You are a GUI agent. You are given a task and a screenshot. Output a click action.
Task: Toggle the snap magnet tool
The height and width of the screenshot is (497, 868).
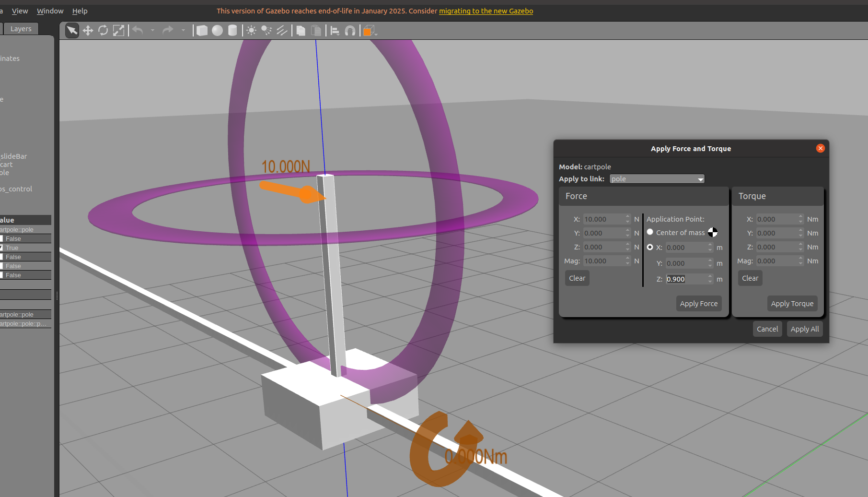(350, 31)
